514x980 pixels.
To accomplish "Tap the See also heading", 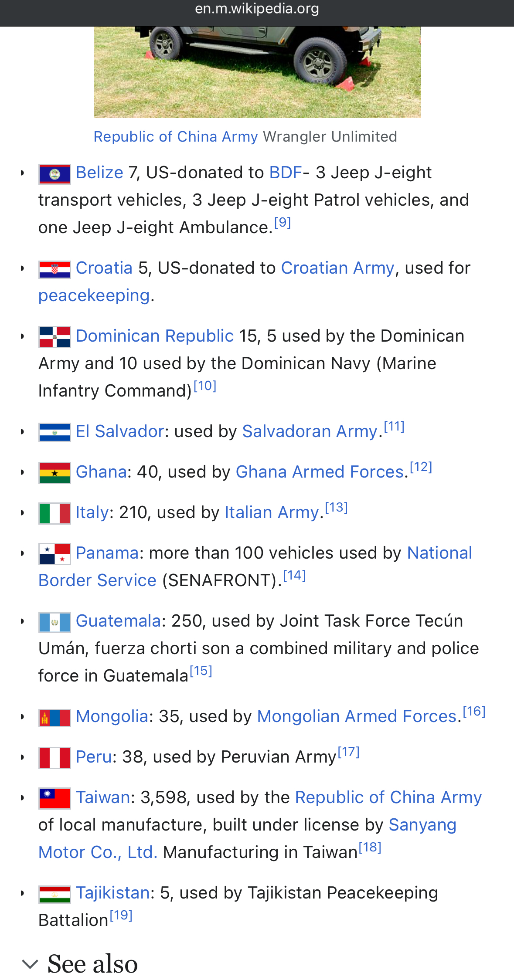I will 92,964.
